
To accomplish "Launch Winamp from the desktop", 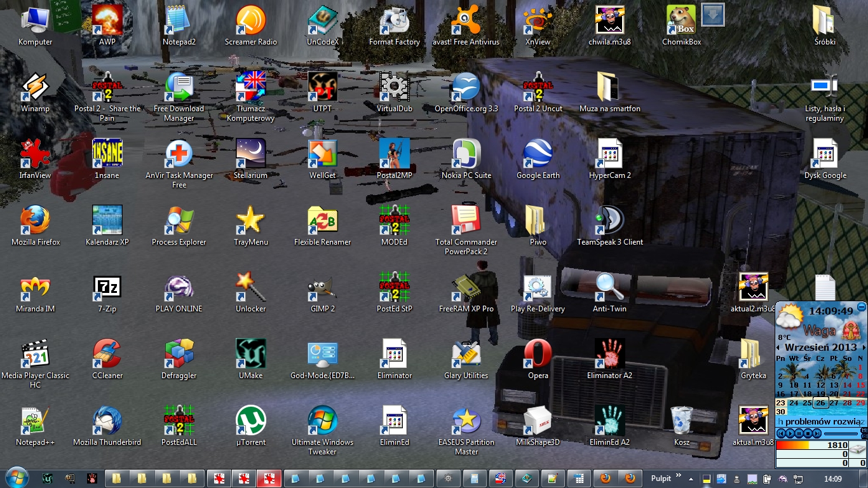I will pos(36,92).
